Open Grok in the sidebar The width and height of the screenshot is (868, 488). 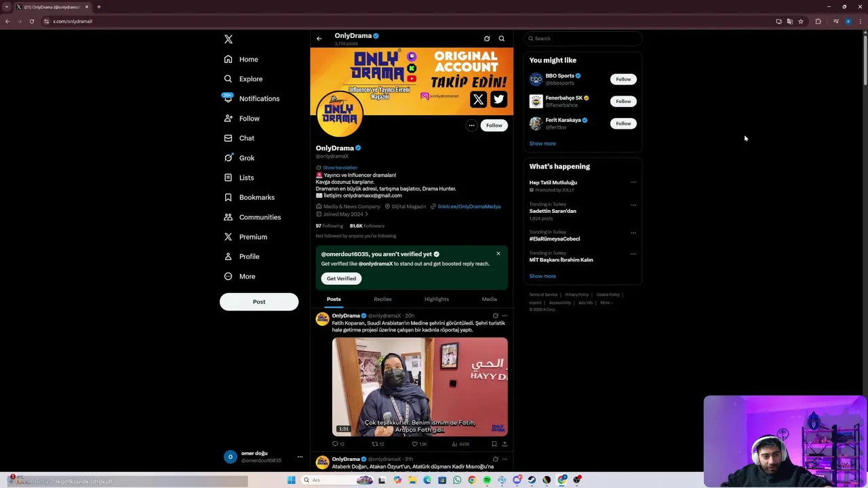(239, 158)
